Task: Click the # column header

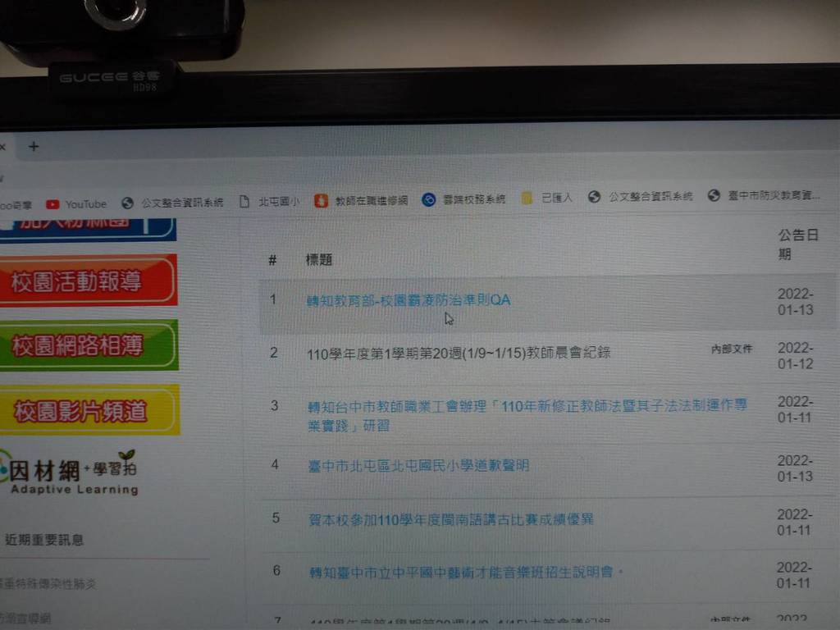Action: tap(272, 260)
